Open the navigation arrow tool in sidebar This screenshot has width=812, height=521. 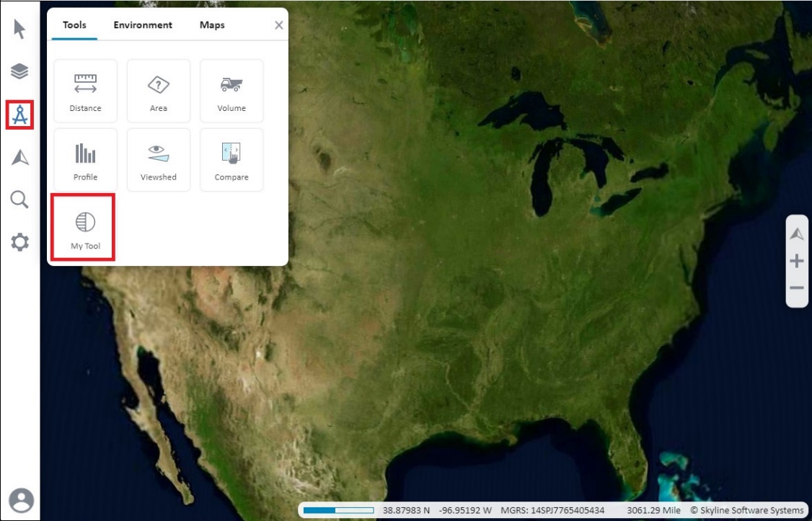coord(19,157)
